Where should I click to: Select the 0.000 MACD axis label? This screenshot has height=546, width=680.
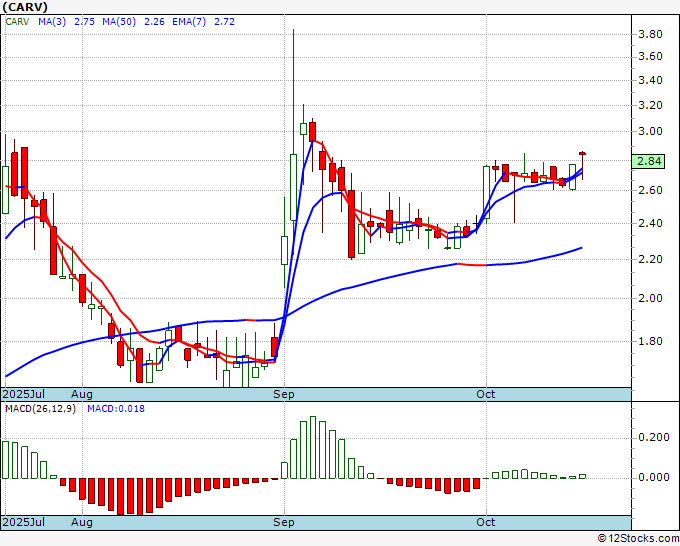(654, 477)
